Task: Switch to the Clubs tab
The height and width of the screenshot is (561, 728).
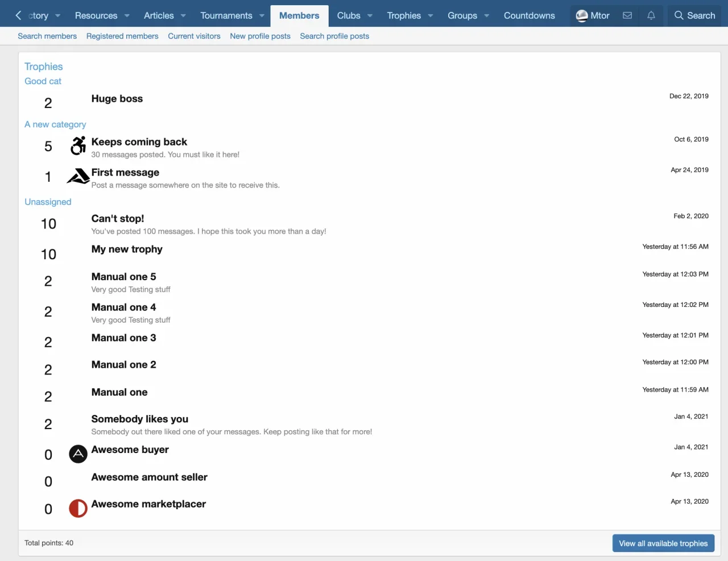Action: tap(348, 16)
